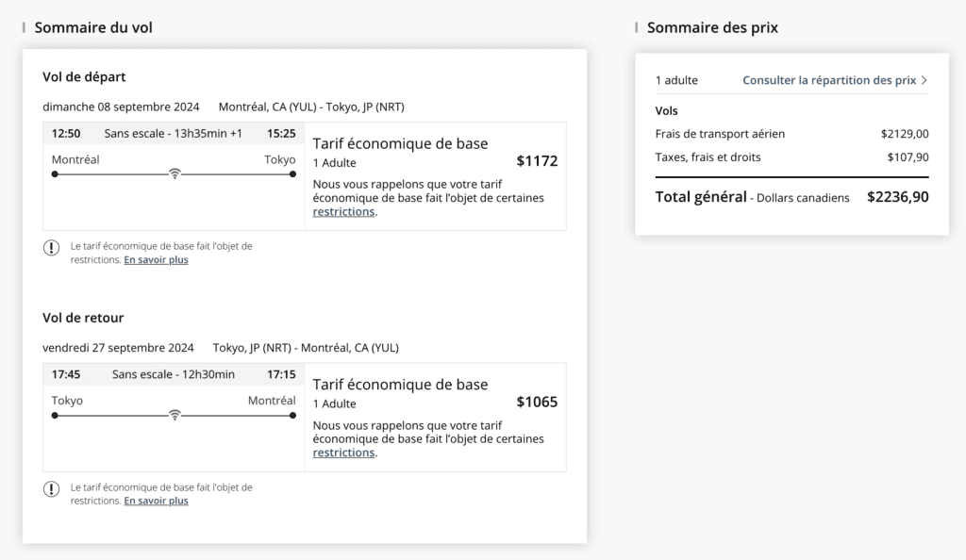Click the 17:45 departure time from Tokyo
Screen dimensions: 966x560
coord(66,375)
